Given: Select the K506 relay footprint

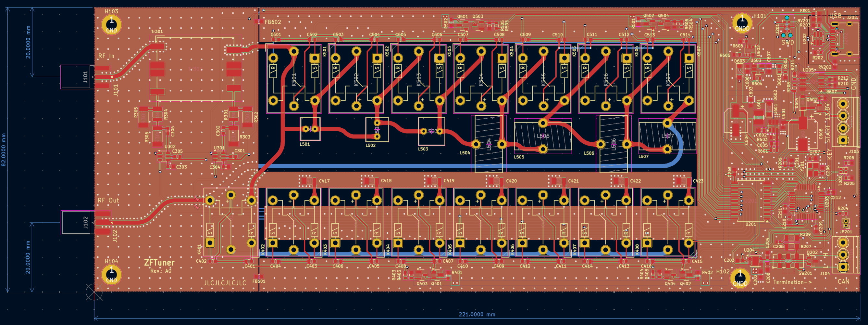Looking at the screenshot, I should (x=605, y=79).
